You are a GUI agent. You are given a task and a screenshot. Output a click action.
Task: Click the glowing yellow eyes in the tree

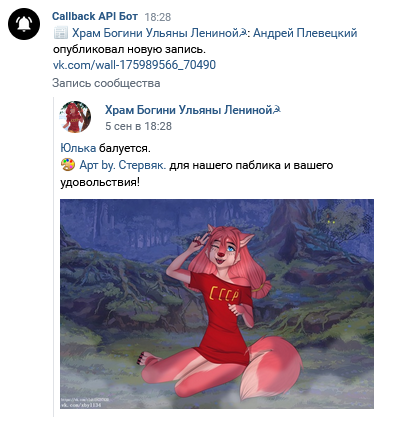click(331, 221)
